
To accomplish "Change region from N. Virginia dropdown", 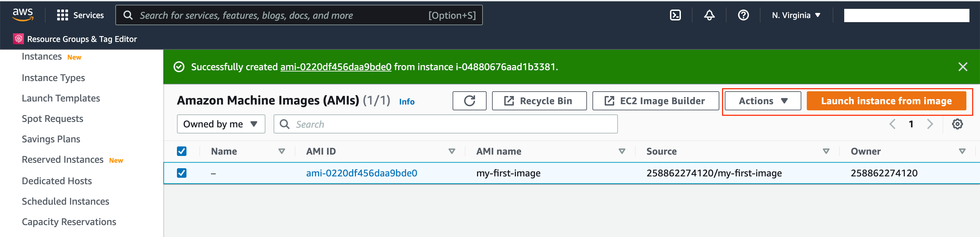I will (x=796, y=15).
